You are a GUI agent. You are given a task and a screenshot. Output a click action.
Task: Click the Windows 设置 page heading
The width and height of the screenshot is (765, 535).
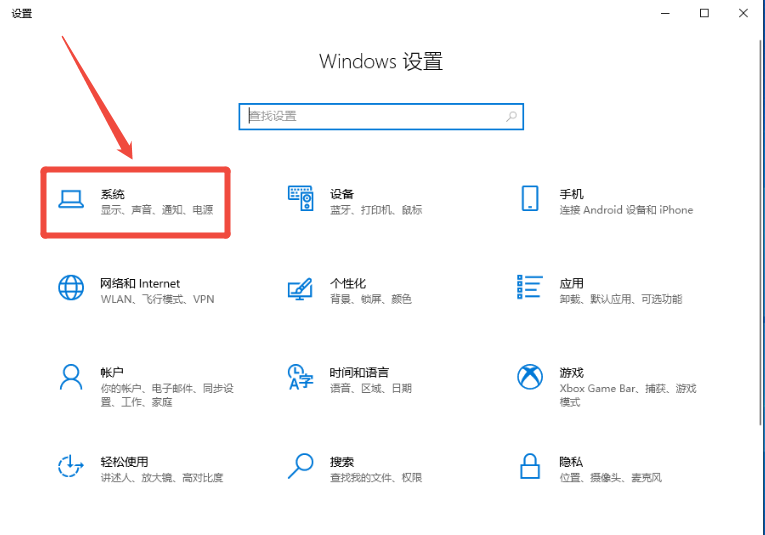[x=381, y=62]
